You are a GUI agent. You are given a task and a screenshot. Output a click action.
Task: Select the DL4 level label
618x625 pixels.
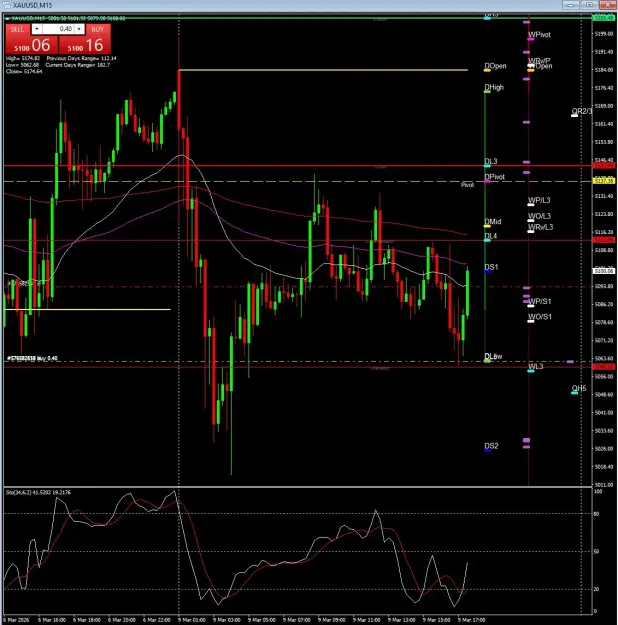pyautogui.click(x=491, y=236)
